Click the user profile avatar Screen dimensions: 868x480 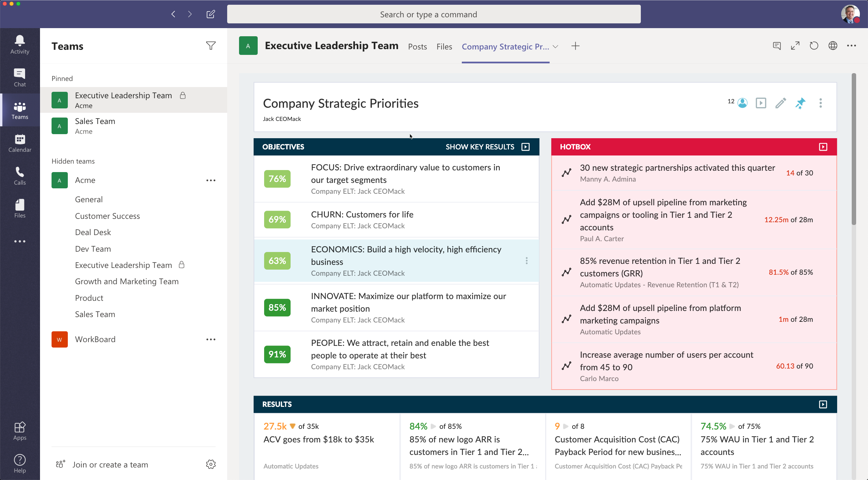(x=850, y=14)
